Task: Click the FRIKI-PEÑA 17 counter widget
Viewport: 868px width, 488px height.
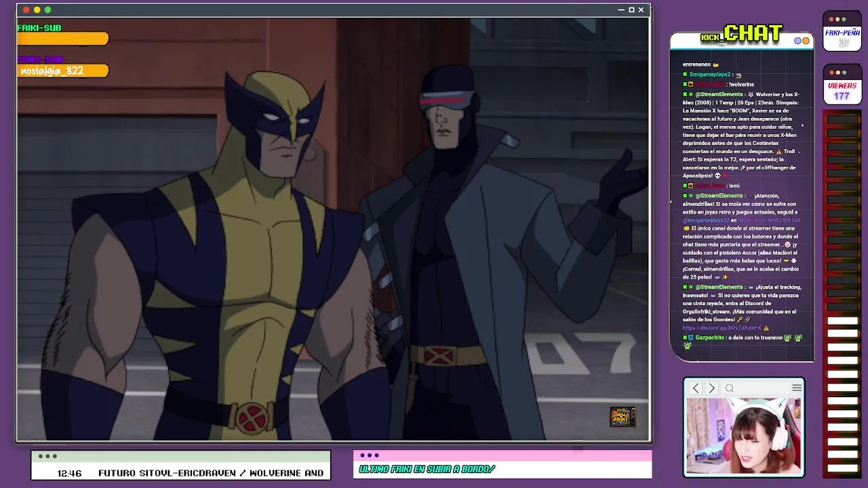Action: click(842, 31)
